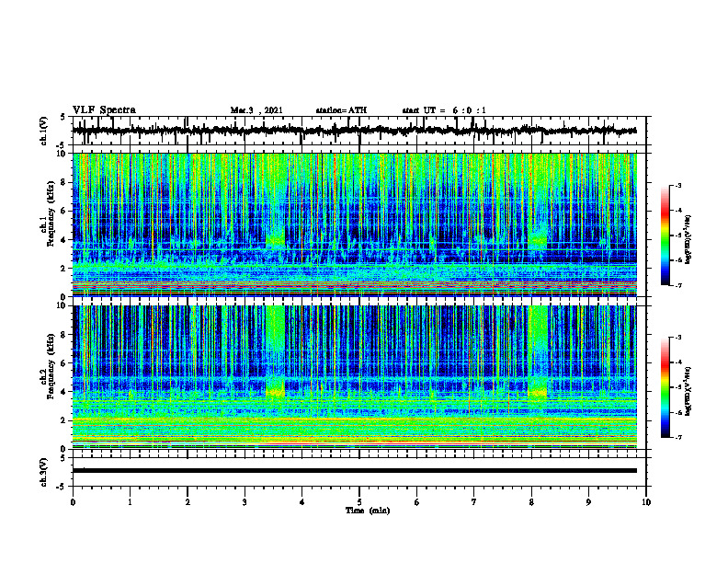
Task: Click the ch.3 flat voltage trace
Action: pyautogui.click(x=354, y=471)
